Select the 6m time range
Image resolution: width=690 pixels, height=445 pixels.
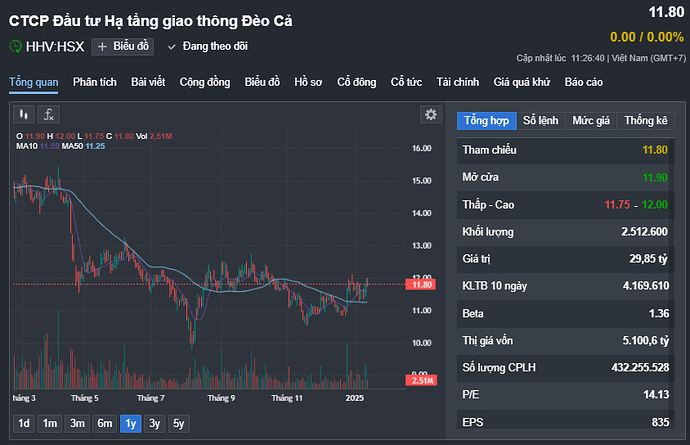coord(103,423)
